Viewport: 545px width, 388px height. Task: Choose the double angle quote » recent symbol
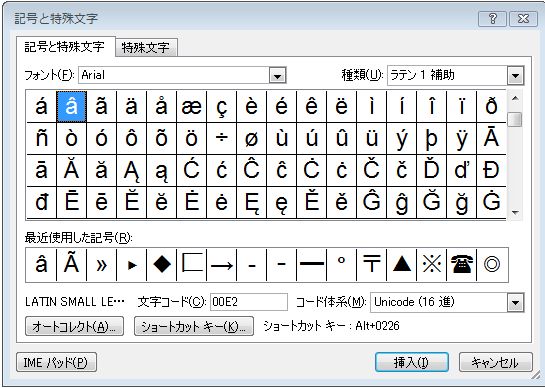coord(101,265)
